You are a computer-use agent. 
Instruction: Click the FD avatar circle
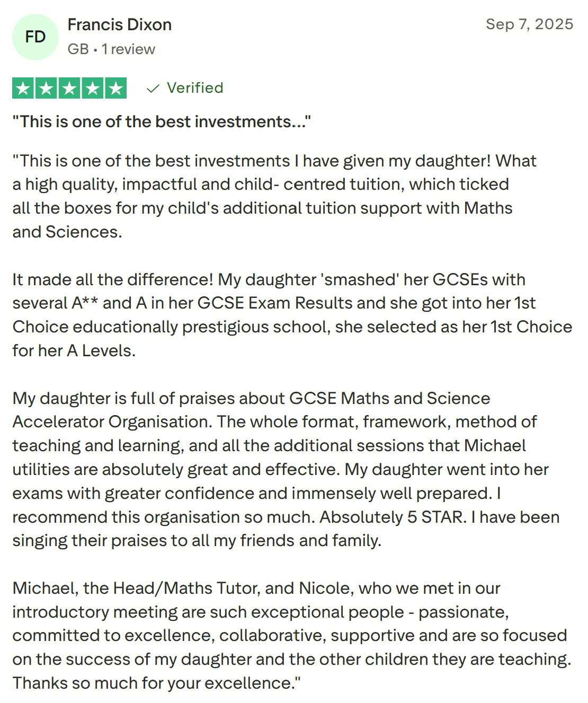tap(35, 37)
